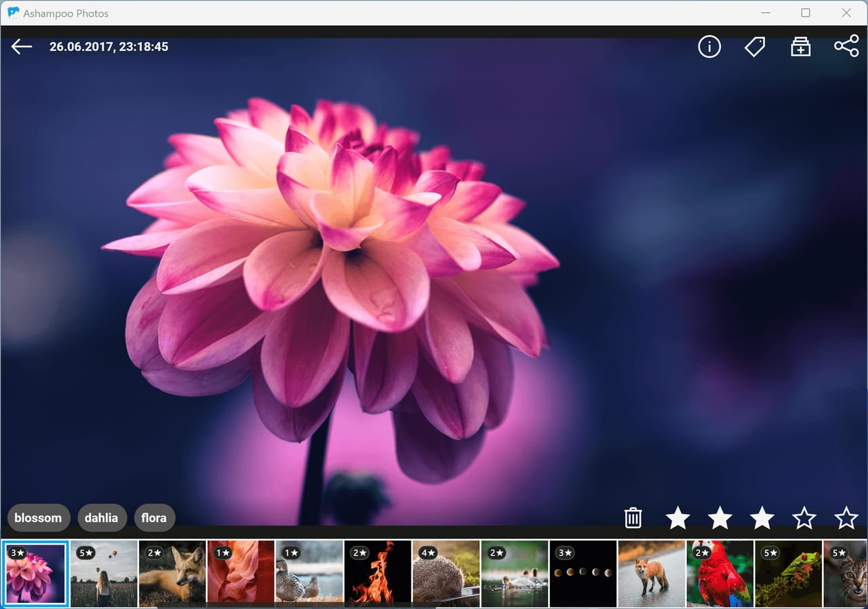Set rating to two stars
This screenshot has width=868, height=609.
coord(719,517)
